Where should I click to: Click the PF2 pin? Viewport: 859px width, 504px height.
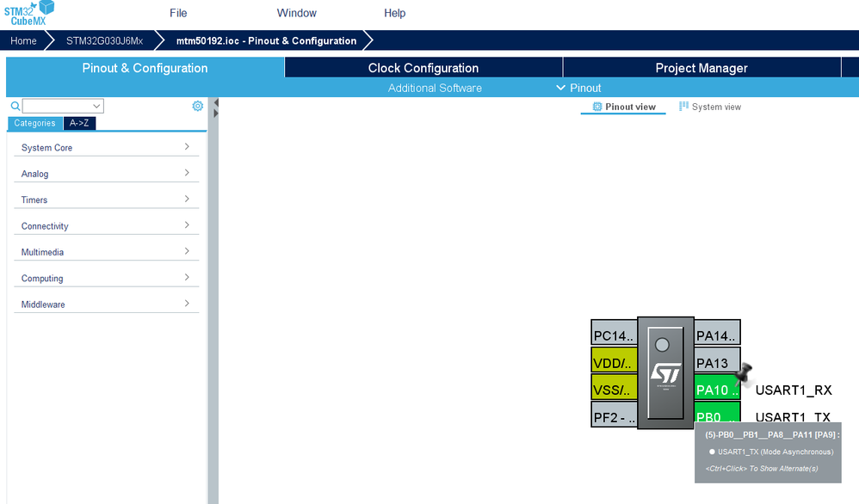[x=614, y=415]
